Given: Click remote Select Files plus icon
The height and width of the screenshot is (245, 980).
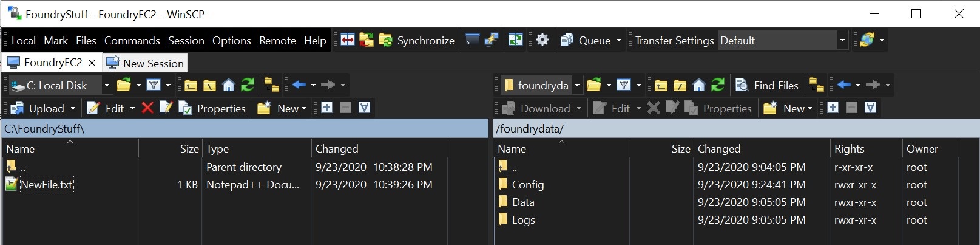Looking at the screenshot, I should pos(833,108).
